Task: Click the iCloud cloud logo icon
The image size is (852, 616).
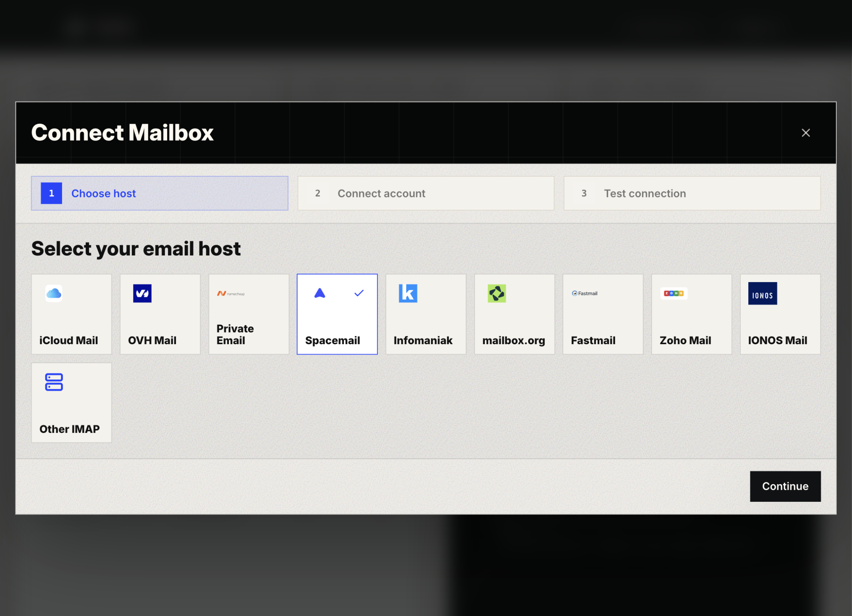Action: click(54, 293)
